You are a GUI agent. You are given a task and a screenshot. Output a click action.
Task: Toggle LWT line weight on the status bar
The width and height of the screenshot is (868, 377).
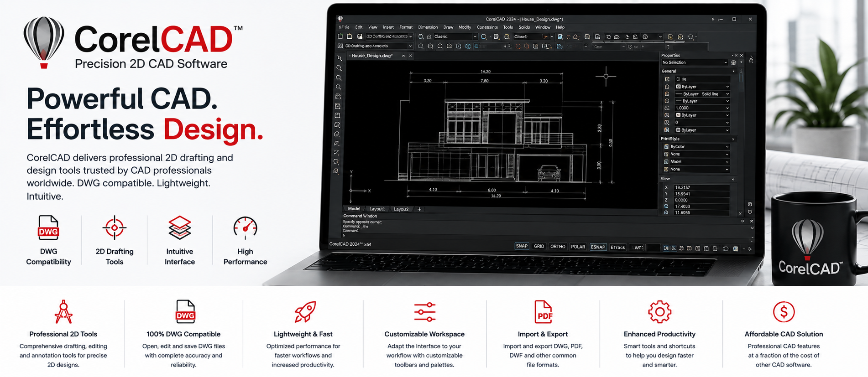tap(638, 248)
